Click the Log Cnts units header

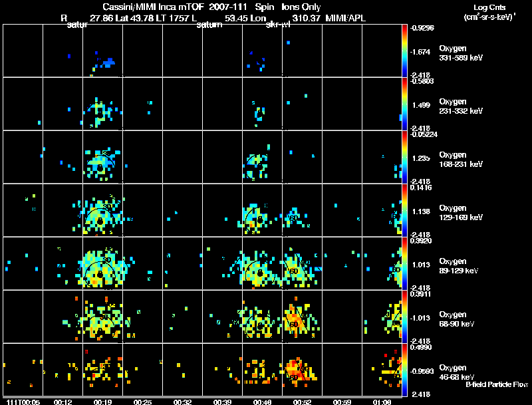(489, 12)
